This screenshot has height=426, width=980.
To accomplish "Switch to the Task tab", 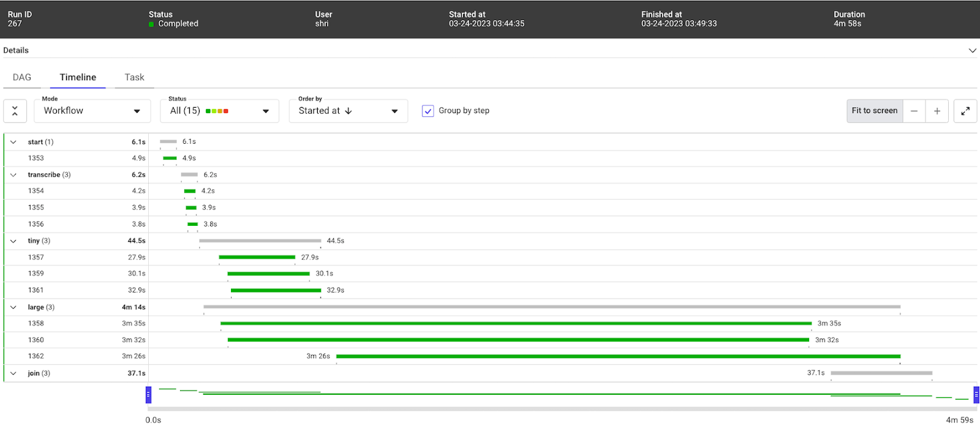I will click(x=134, y=77).
